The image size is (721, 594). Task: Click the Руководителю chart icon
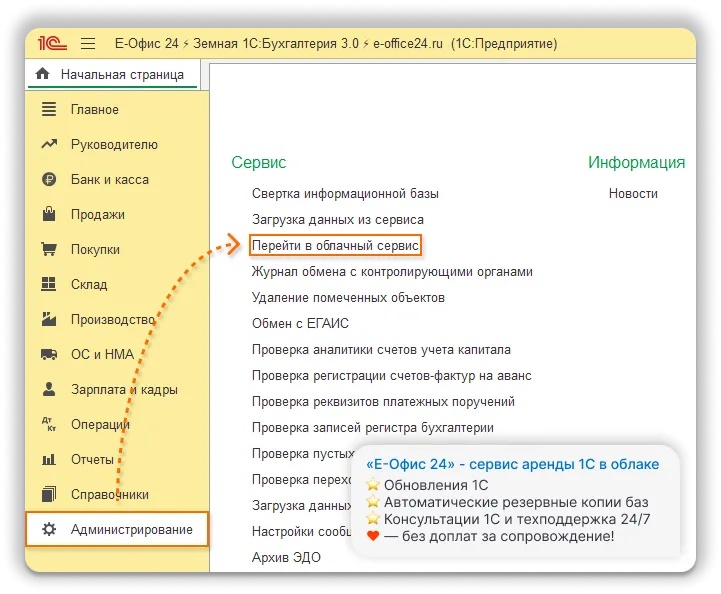click(x=48, y=145)
